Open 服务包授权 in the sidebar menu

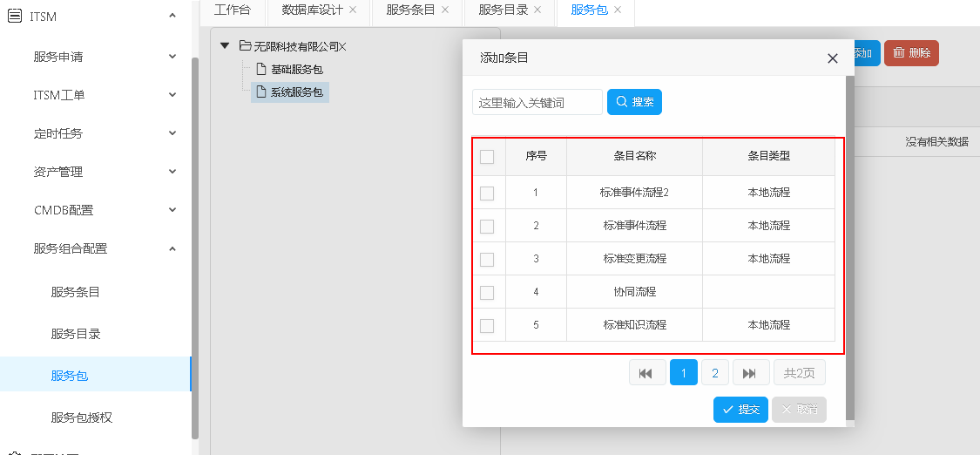pos(82,418)
